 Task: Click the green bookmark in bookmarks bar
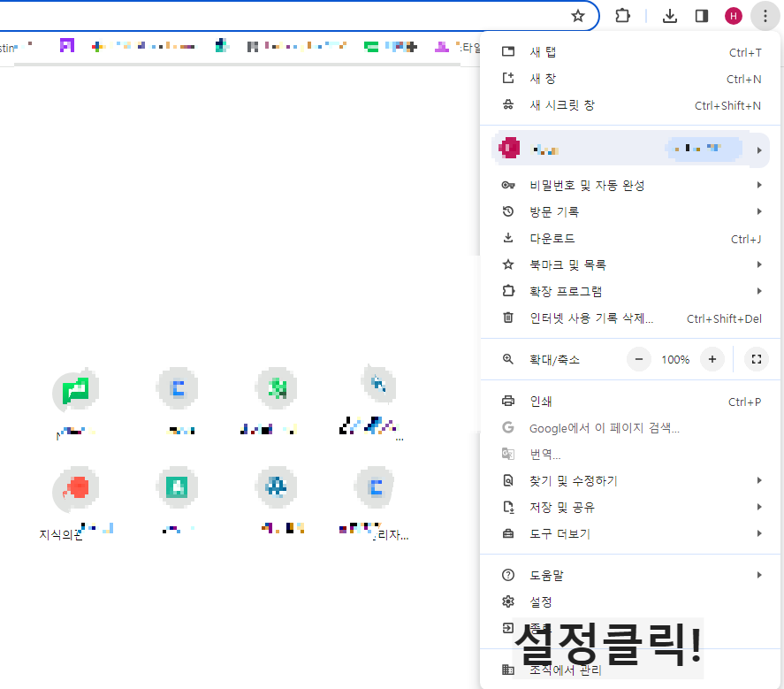[x=371, y=47]
